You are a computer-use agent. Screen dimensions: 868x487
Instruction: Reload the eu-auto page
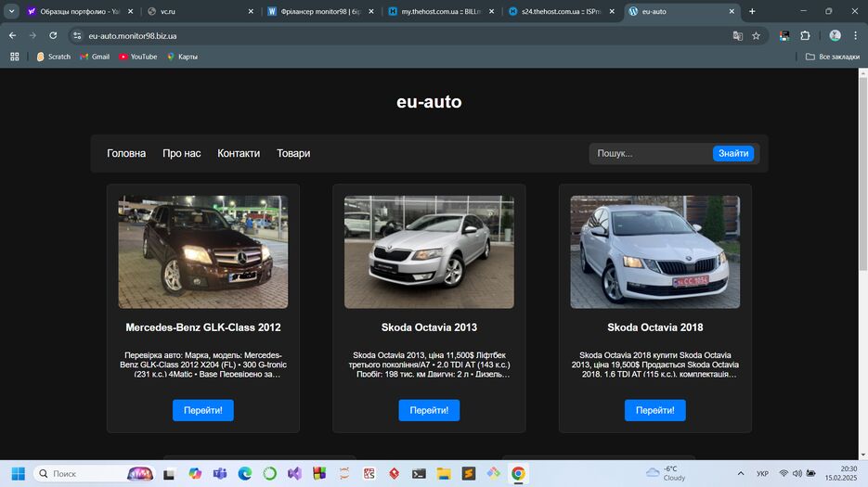point(53,35)
